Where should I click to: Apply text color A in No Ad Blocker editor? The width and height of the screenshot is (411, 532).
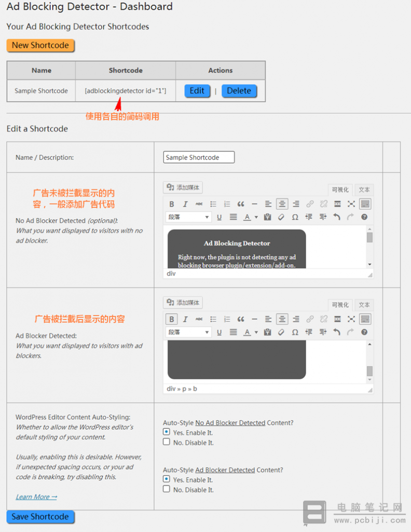248,217
